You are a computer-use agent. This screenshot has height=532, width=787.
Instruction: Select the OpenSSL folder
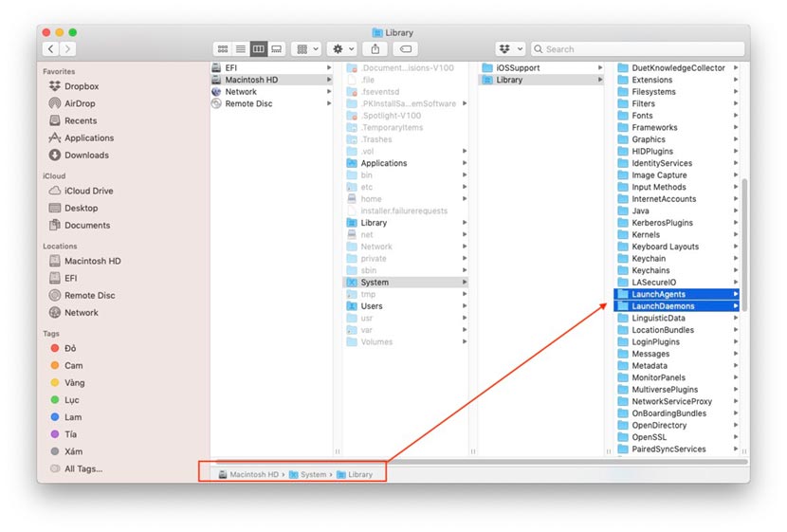(x=677, y=437)
